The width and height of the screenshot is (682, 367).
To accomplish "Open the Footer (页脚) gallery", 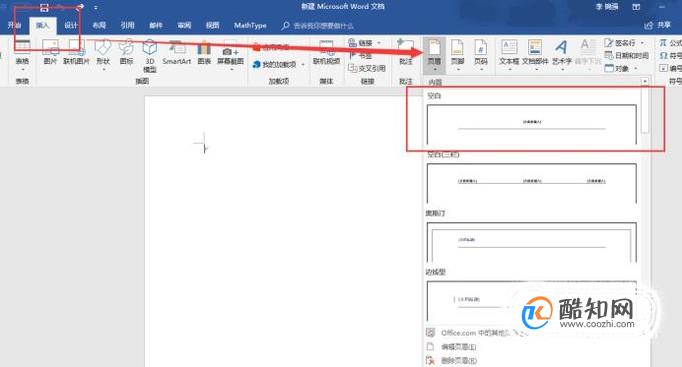I will [457, 55].
